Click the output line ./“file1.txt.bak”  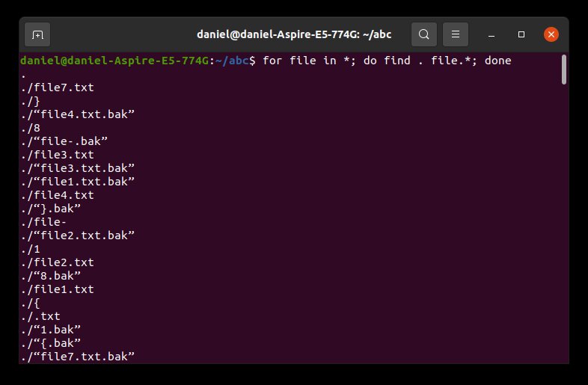click(78, 182)
